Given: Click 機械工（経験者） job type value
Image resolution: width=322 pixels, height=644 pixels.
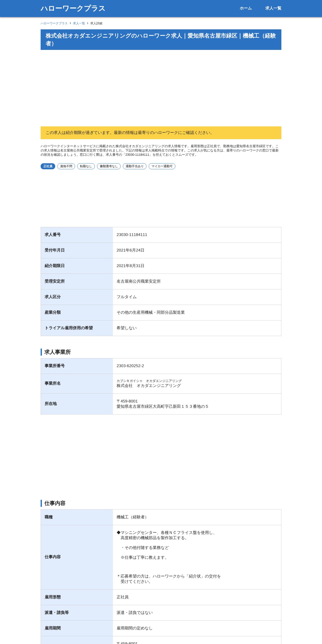Looking at the screenshot, I should pos(133,517).
